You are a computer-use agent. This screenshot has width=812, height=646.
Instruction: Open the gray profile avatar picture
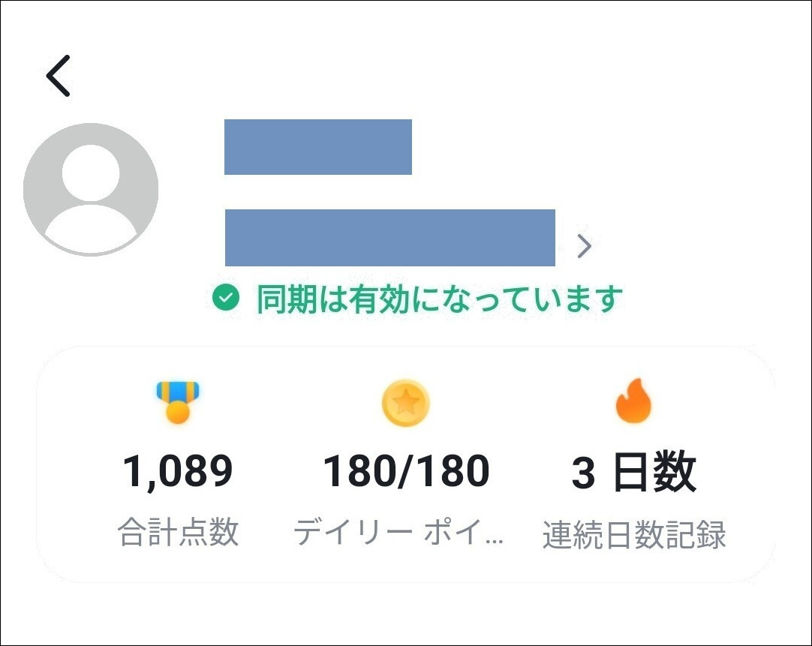(x=91, y=190)
